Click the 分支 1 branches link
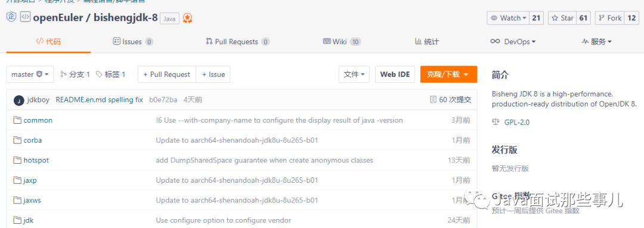The height and width of the screenshot is (228, 644). coord(75,74)
